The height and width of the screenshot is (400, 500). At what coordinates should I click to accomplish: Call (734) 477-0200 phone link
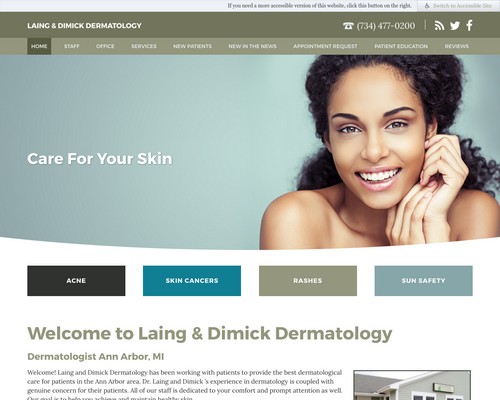pyautogui.click(x=386, y=26)
